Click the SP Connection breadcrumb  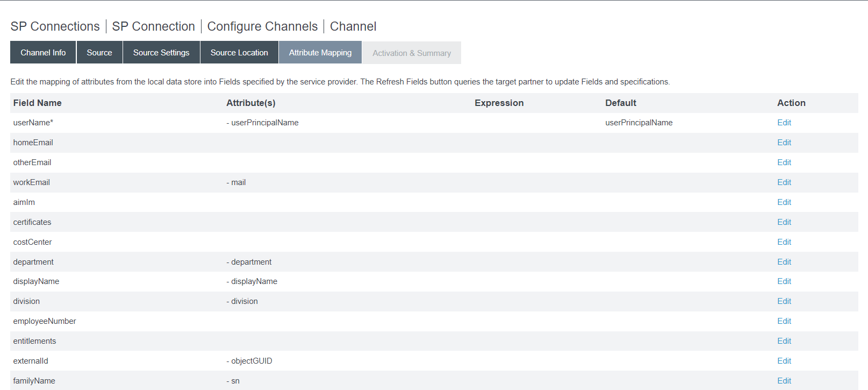153,26
